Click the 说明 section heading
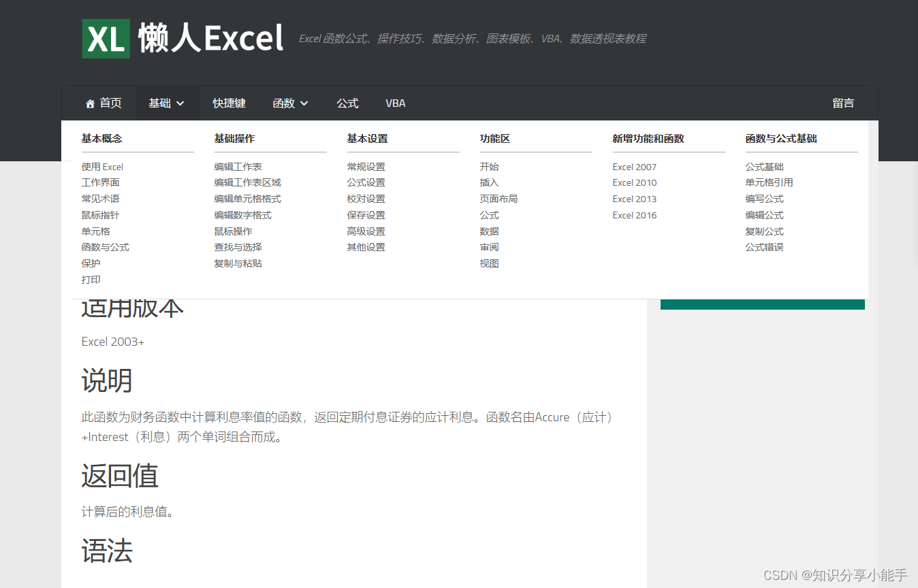 (107, 380)
